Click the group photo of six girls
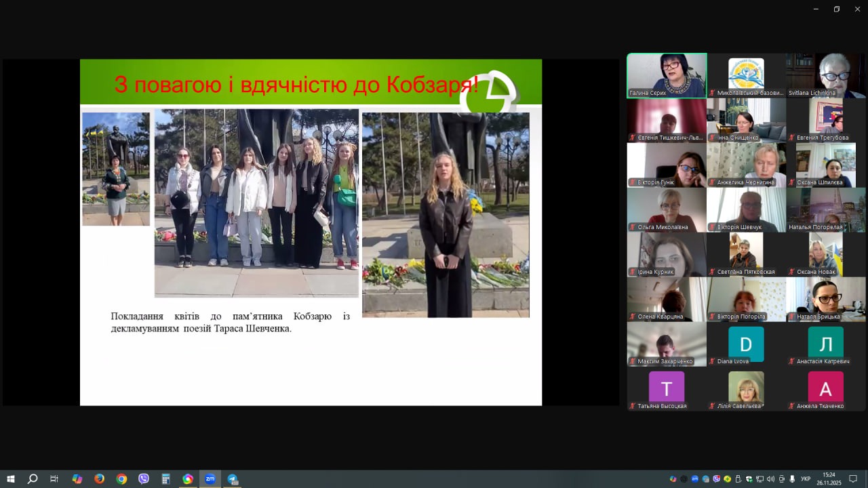This screenshot has height=488, width=868. [x=256, y=203]
